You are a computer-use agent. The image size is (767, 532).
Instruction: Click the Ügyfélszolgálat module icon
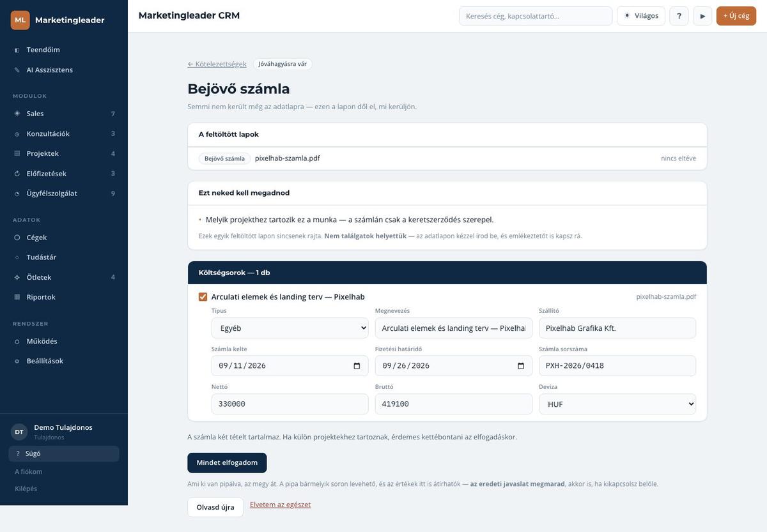(17, 194)
